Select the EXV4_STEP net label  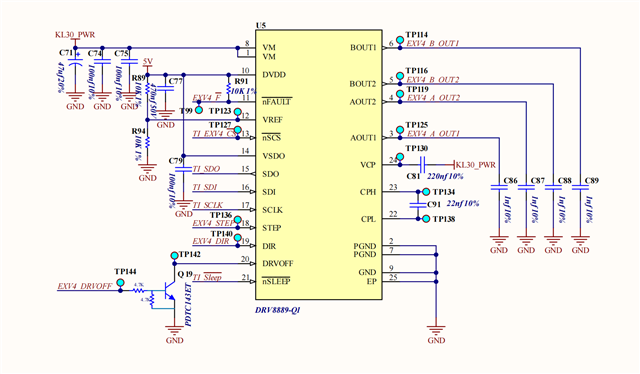pyautogui.click(x=213, y=223)
